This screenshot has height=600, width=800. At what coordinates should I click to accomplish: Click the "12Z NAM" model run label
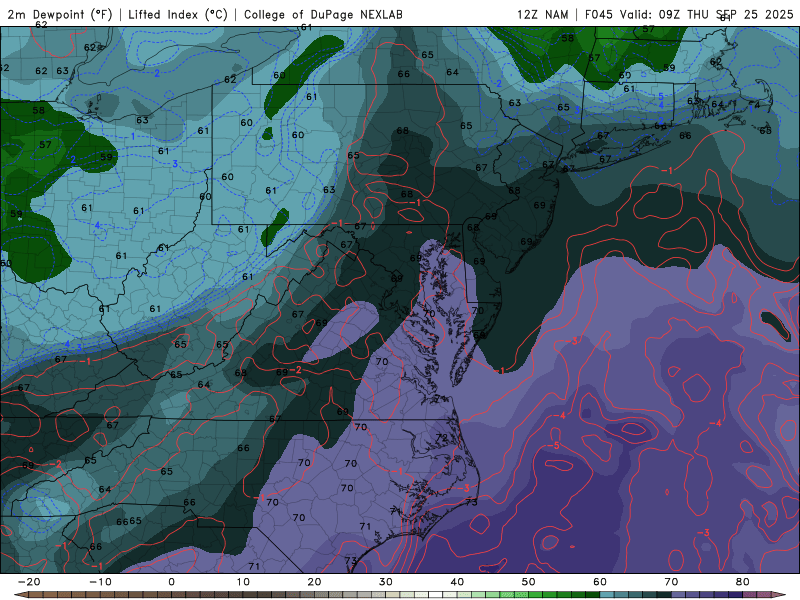point(542,15)
